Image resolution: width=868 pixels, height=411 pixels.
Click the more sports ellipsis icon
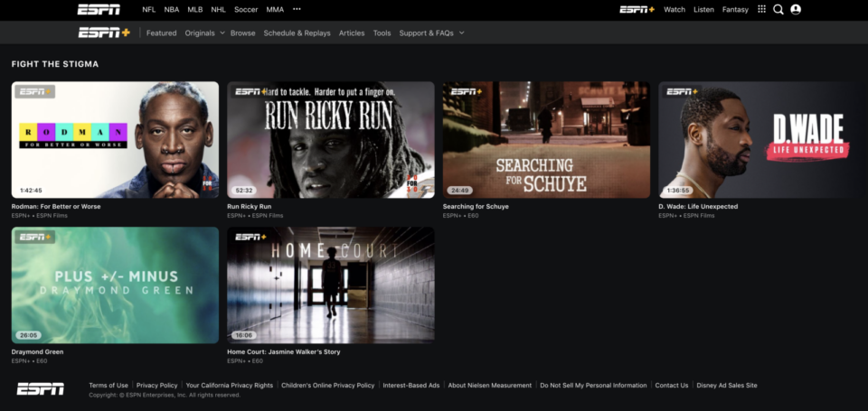pyautogui.click(x=297, y=9)
